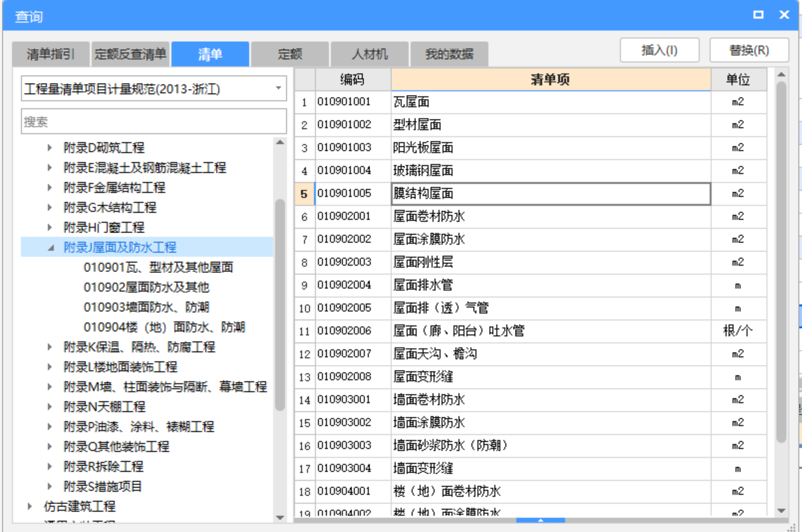
Task: Select 楼（地）面卷材防水 row
Action: pyautogui.click(x=530, y=491)
